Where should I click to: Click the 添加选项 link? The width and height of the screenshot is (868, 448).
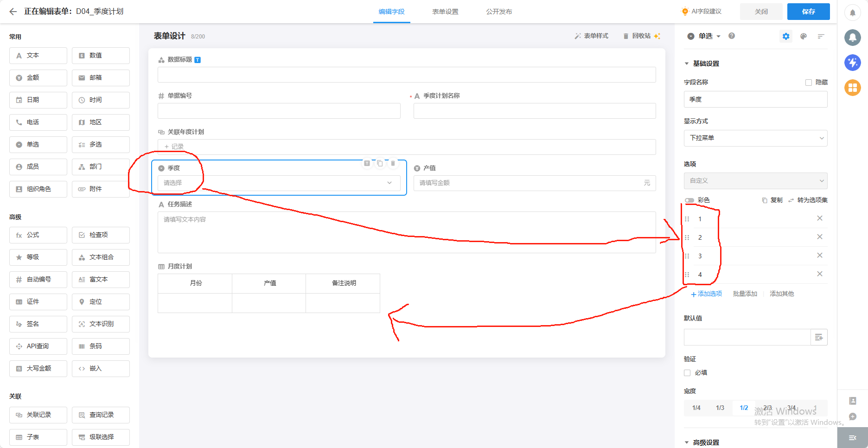coord(707,294)
